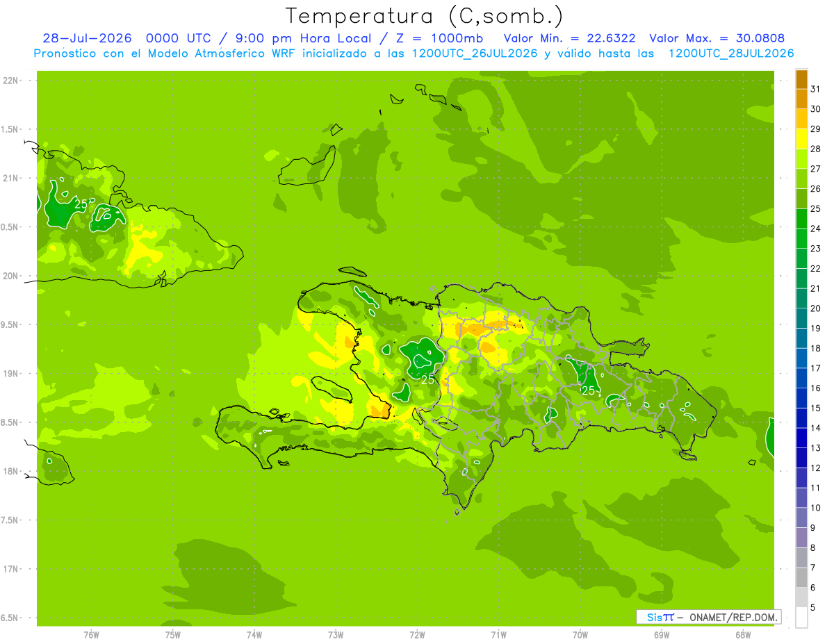Click the legend value '31'
Screen dimensions: 834x644
(x=816, y=89)
